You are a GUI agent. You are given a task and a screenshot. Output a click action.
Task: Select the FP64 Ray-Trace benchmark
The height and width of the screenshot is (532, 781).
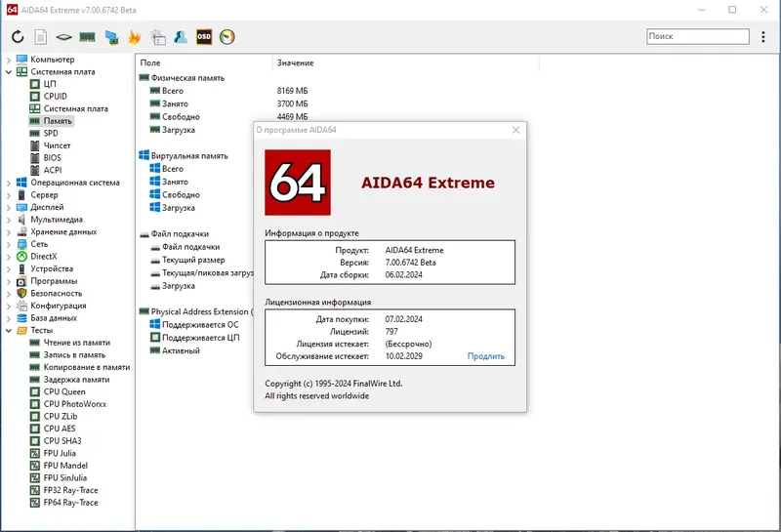[70, 503]
